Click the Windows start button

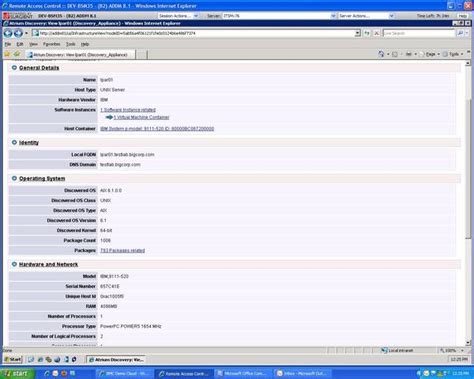click(17, 373)
